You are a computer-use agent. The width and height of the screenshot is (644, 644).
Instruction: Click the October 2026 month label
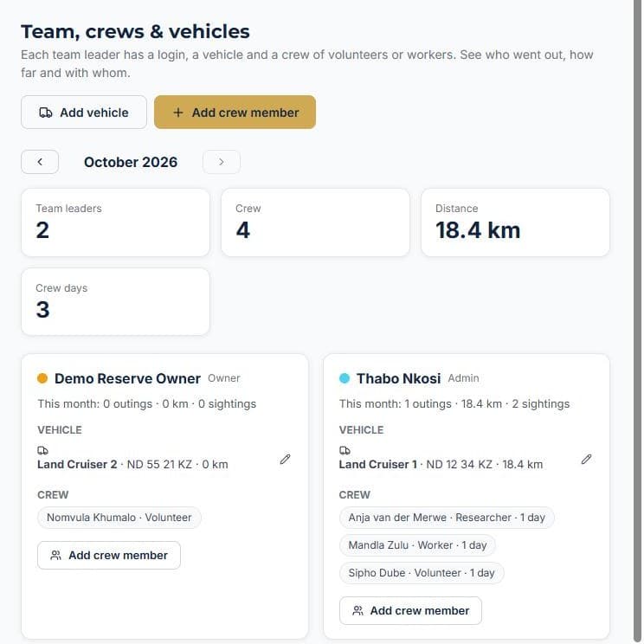[x=131, y=162]
